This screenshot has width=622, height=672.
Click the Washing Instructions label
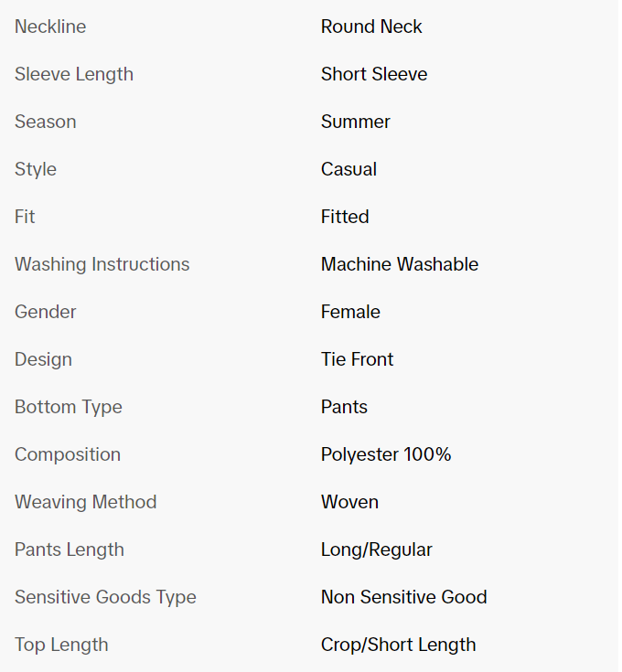(x=102, y=264)
